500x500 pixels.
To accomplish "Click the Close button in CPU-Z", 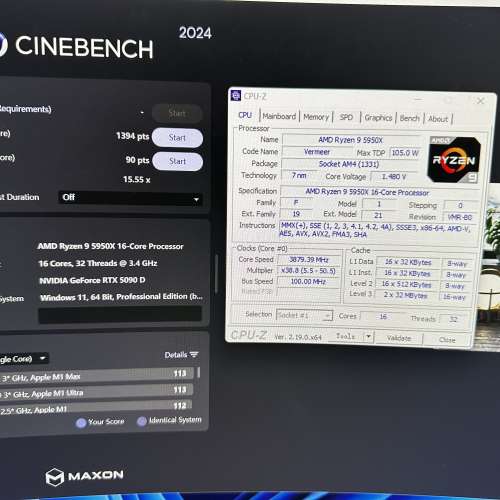I will tap(447, 340).
